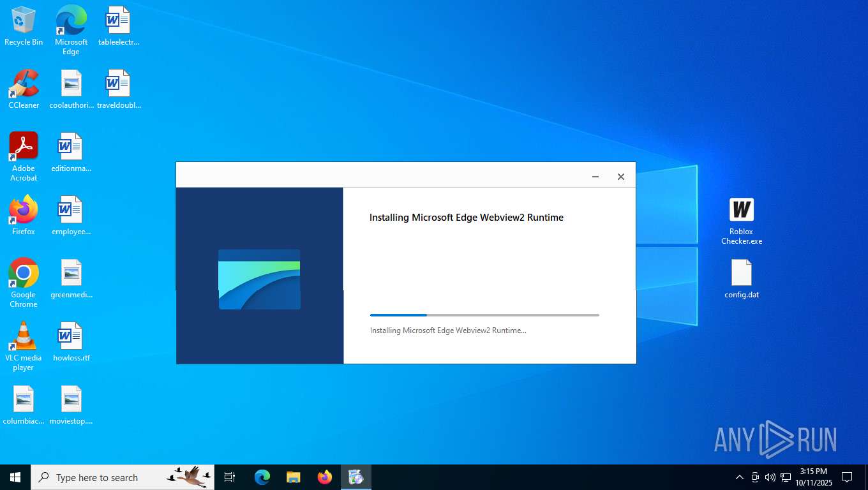Open the taskbar clock showing 3:15 PM
The height and width of the screenshot is (490, 868).
pos(814,477)
